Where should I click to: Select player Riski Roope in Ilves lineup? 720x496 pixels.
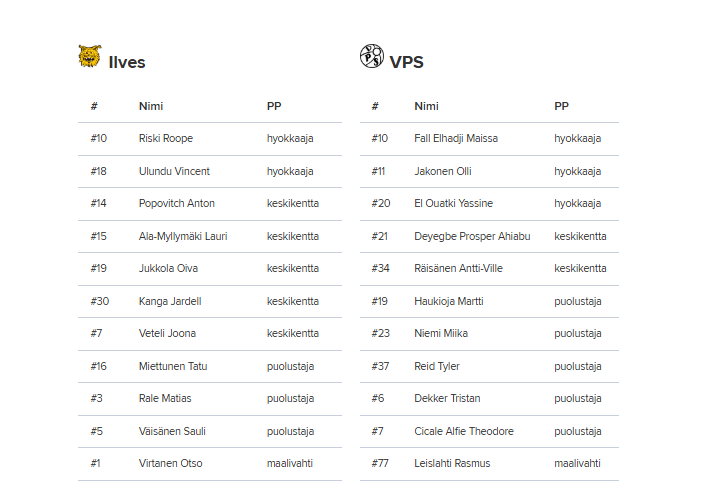click(x=166, y=138)
